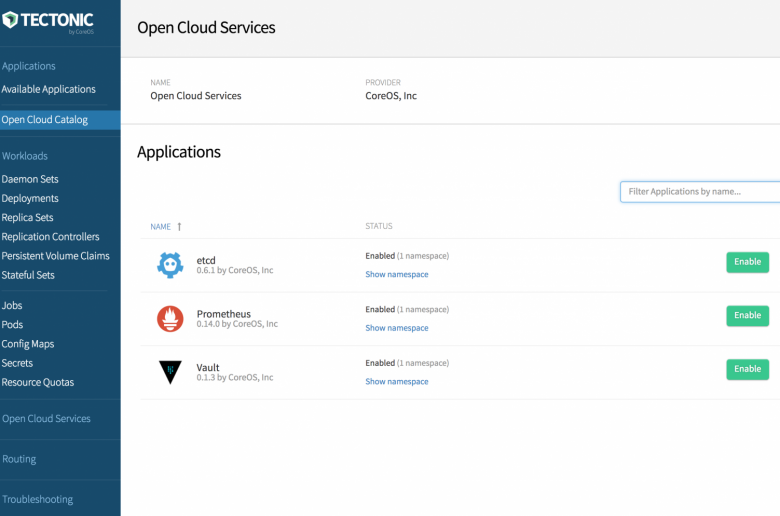Show namespace for Prometheus
Viewport: 780px width, 516px height.
396,328
